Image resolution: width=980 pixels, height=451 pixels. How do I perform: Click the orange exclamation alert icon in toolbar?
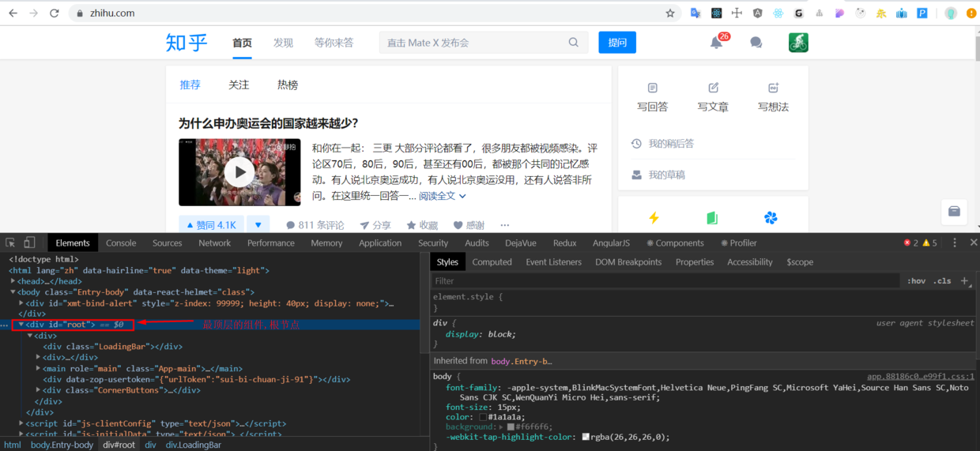click(x=971, y=13)
